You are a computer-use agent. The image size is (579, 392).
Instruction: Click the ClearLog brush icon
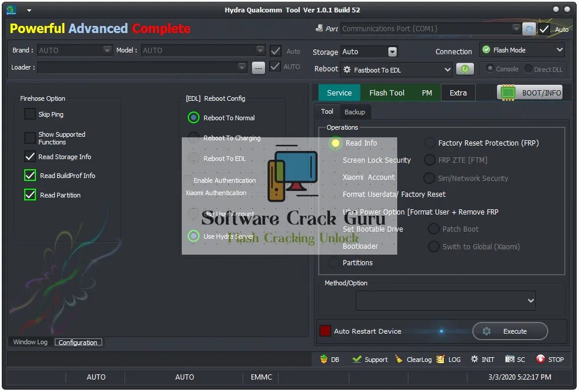pos(399,359)
